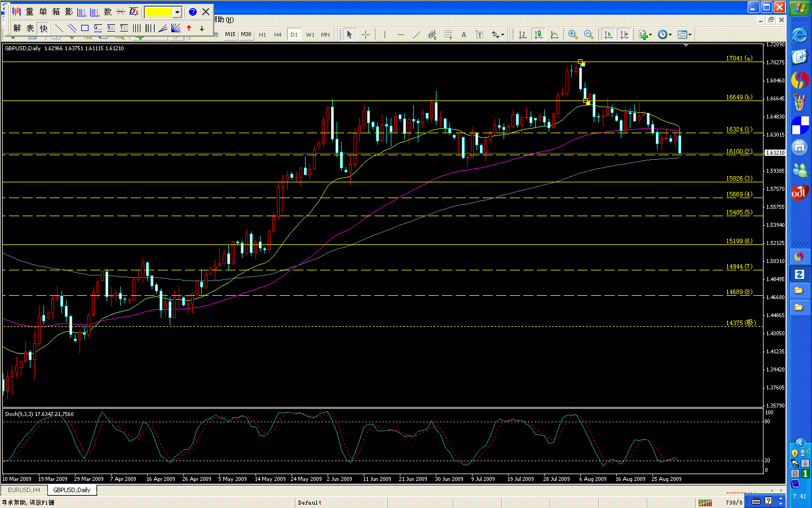Select the T horizontal levels tool

coord(123,28)
